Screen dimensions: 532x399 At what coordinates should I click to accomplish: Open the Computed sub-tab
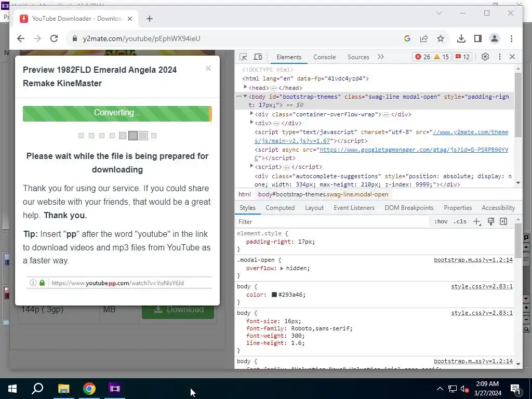click(x=280, y=208)
